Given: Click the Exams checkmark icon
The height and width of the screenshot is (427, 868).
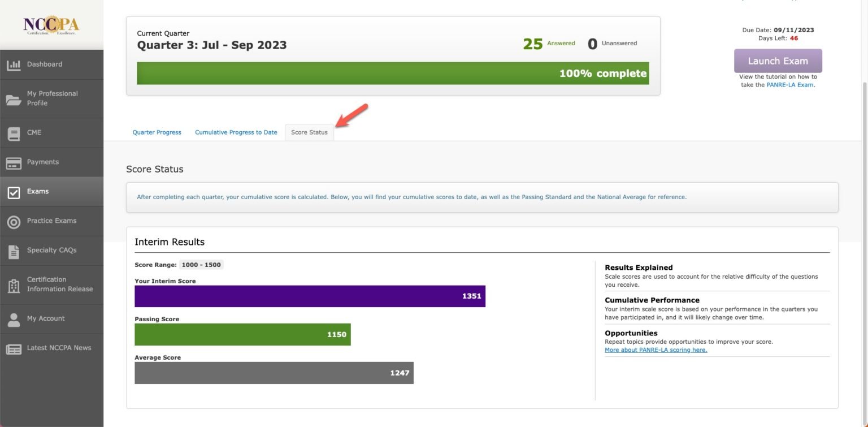Looking at the screenshot, I should tap(14, 192).
